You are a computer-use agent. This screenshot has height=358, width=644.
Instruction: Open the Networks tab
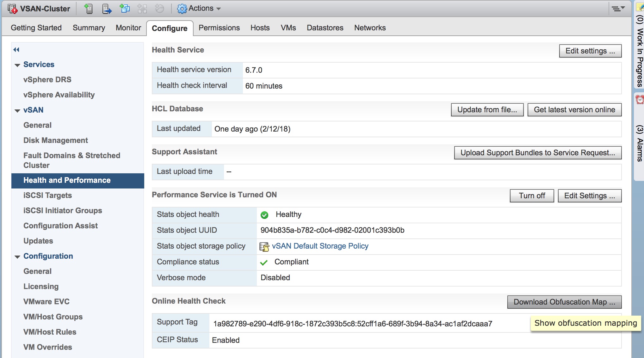click(370, 28)
